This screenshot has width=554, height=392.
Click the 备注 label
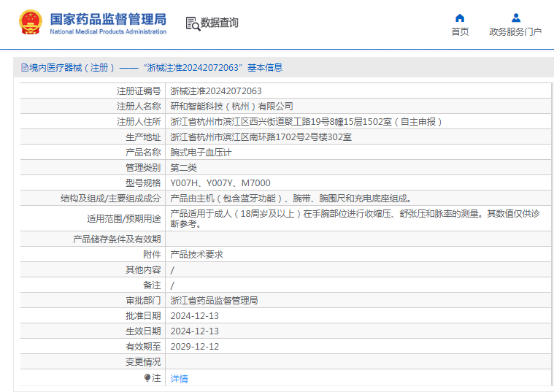click(x=152, y=285)
